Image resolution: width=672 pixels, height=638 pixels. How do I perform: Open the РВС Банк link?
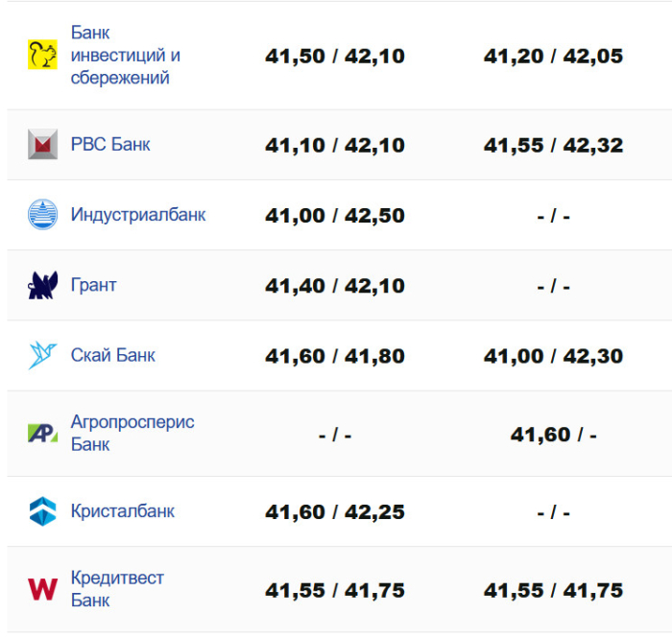110,145
